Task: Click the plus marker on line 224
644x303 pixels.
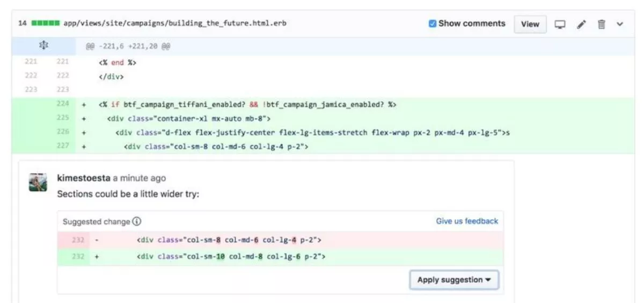Action: click(84, 105)
